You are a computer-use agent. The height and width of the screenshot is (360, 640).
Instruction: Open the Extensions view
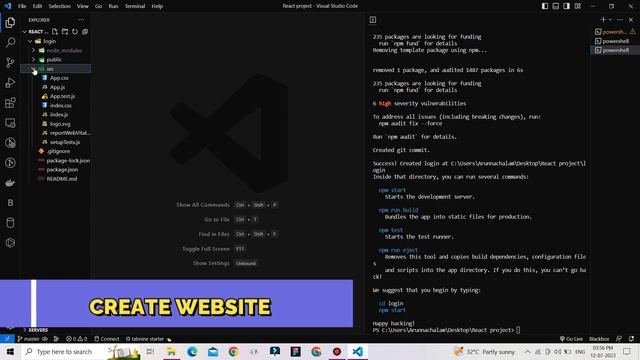pos(10,102)
